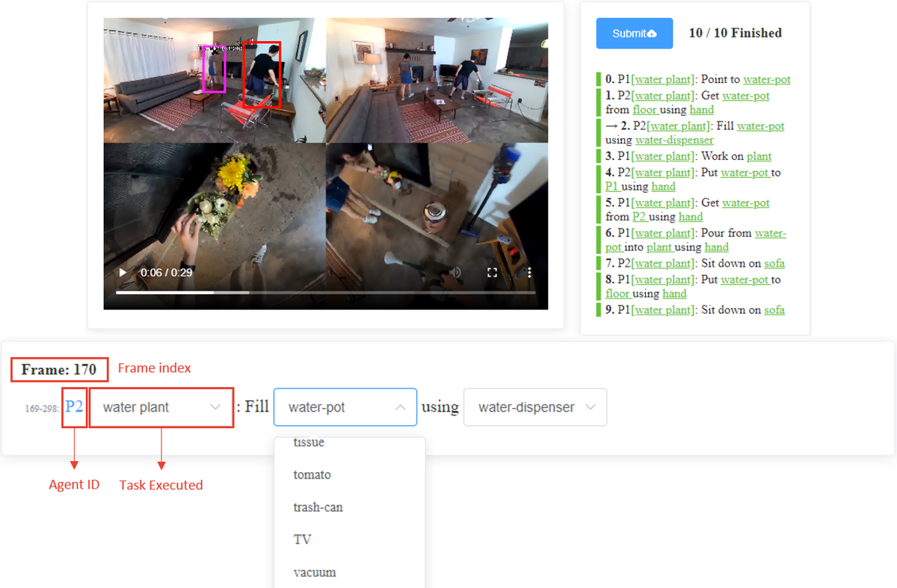Click the video progress bar
Viewport: 897px width, 588px height.
[326, 292]
